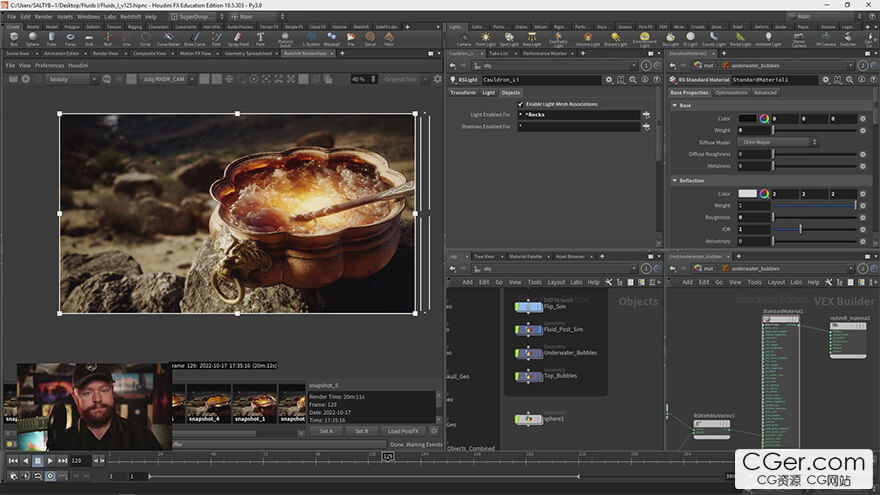Open Preferences menu in RenderView
The image size is (880, 495).
point(49,66)
